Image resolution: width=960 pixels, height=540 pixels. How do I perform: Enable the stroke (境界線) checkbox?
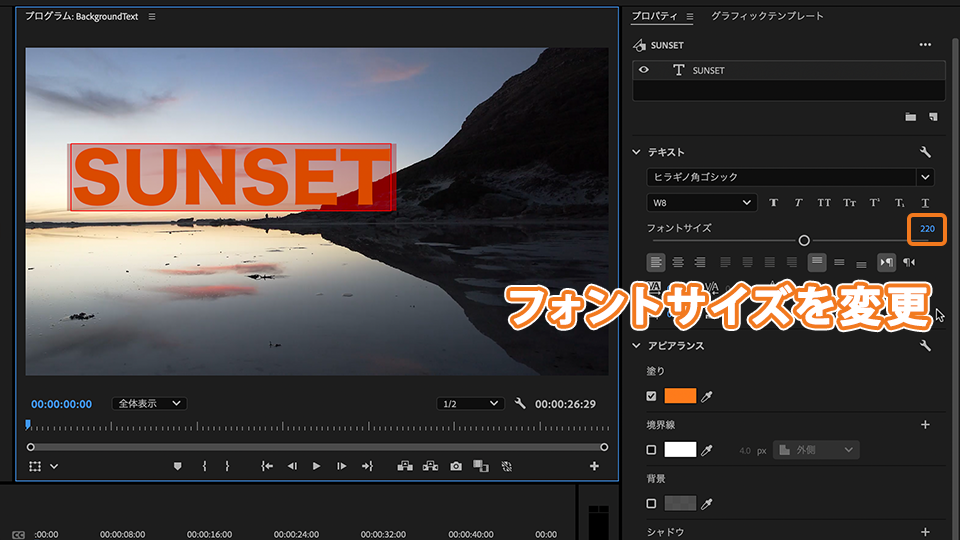[652, 450]
